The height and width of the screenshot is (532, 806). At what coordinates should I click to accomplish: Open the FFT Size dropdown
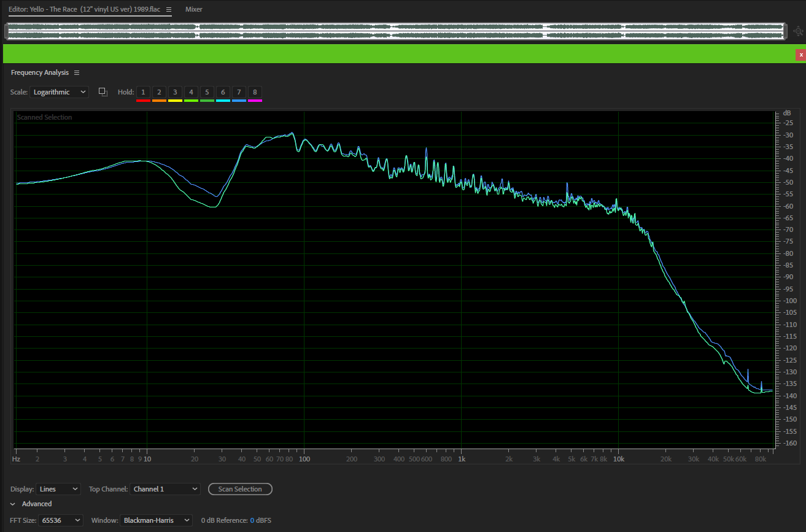61,520
